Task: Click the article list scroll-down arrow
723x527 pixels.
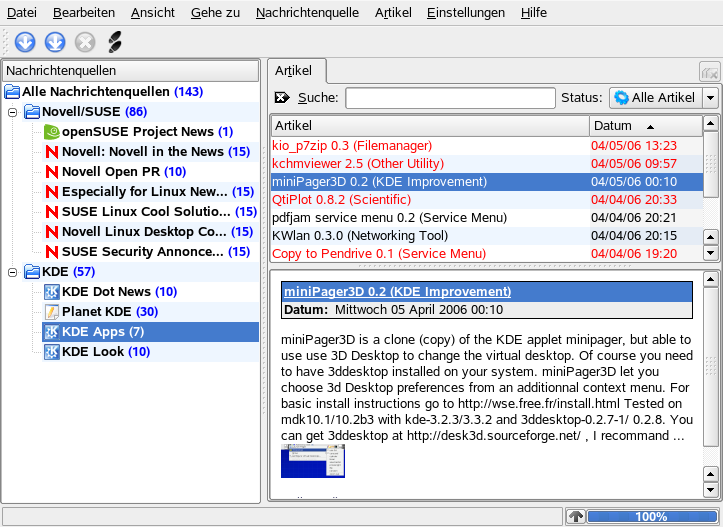Action: (711, 253)
